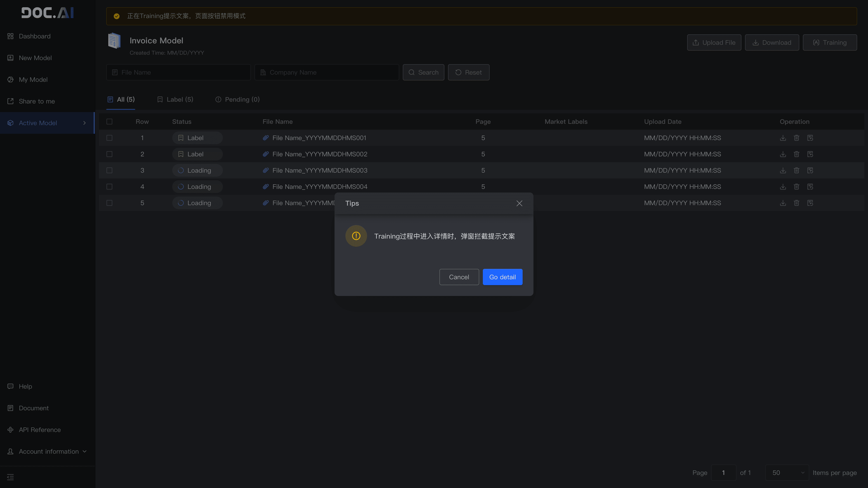868x488 pixels.
Task: Click the Go detail button
Action: [502, 277]
